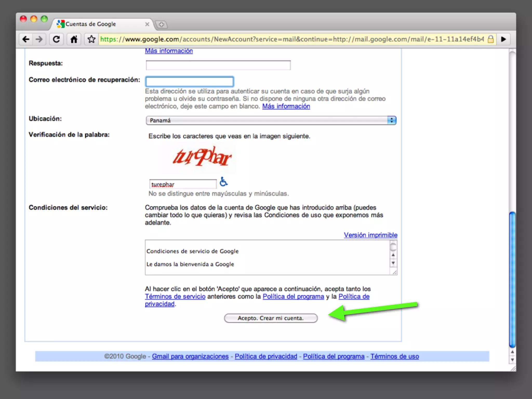Viewport: 532px width, 399px height.
Task: Bookmark this page with the star icon
Action: point(91,39)
